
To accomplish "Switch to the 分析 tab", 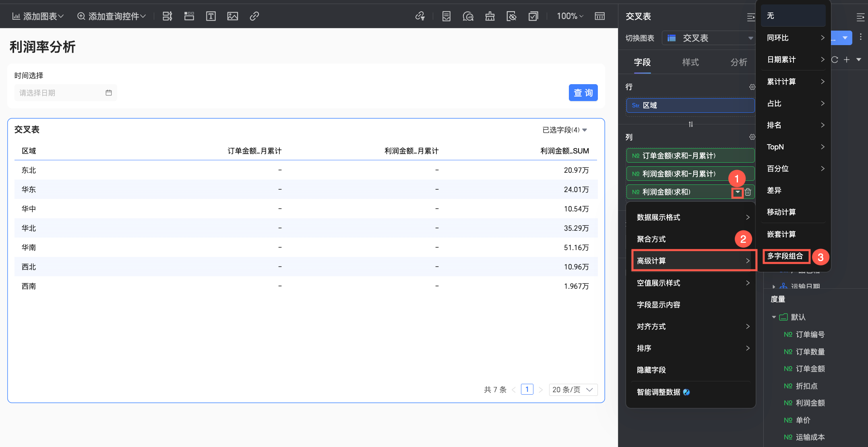I will [x=739, y=62].
